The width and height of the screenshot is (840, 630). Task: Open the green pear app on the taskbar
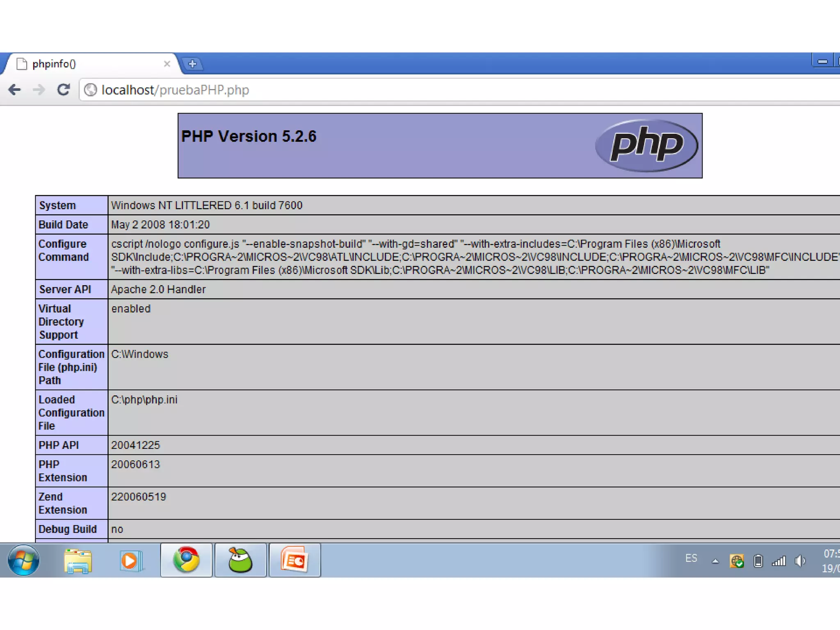tap(240, 560)
